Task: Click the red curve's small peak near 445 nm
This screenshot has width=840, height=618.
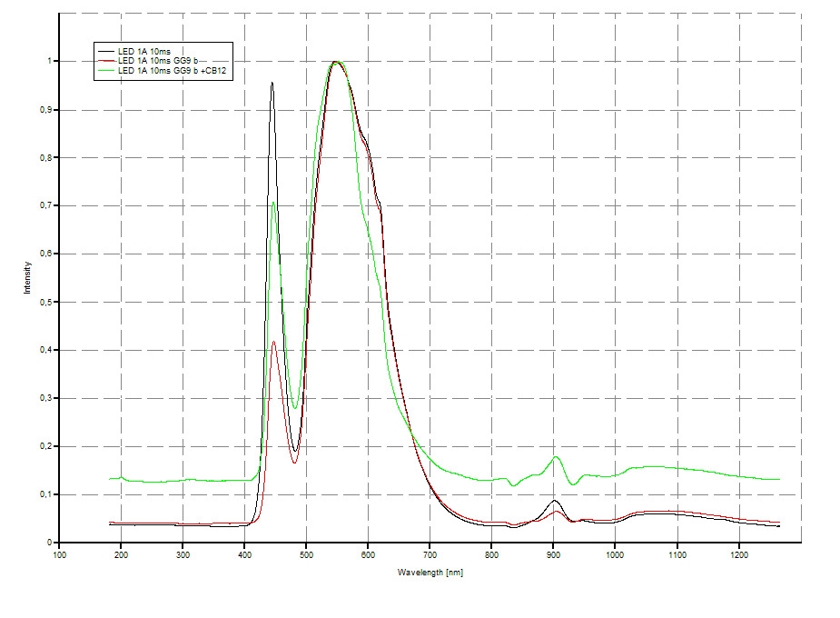Action: pos(273,343)
